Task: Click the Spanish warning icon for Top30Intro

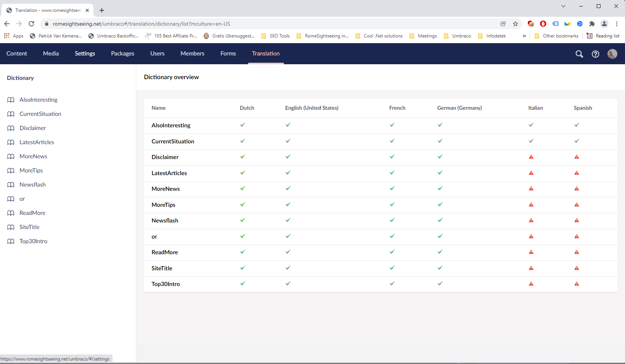Action: 577,284
